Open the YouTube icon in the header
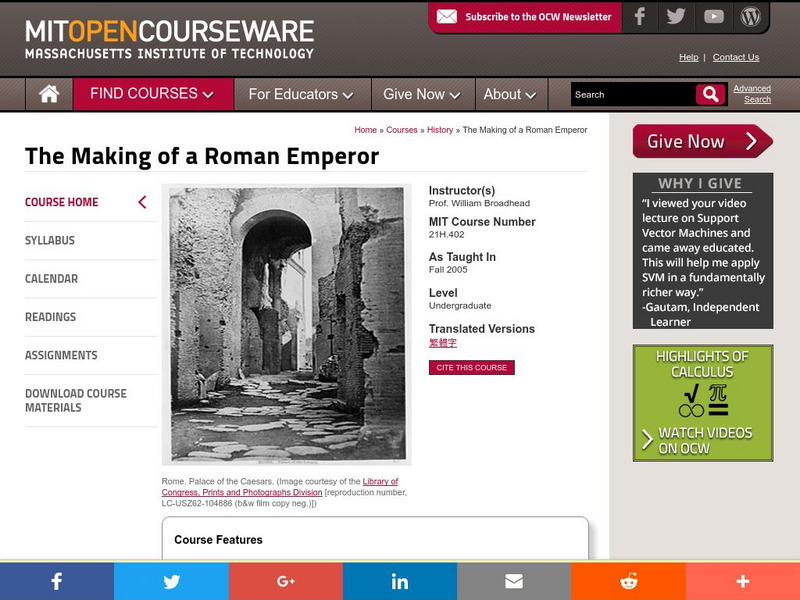This screenshot has height=600, width=800. point(713,16)
